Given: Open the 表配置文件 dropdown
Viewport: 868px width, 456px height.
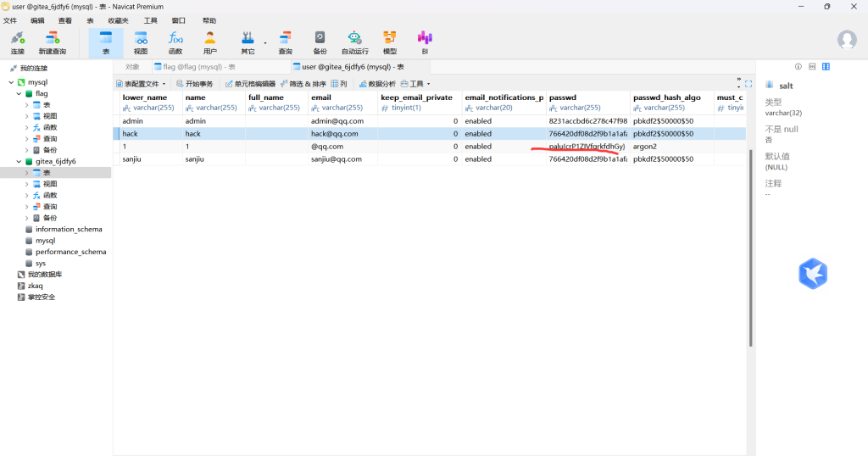Looking at the screenshot, I should point(141,84).
